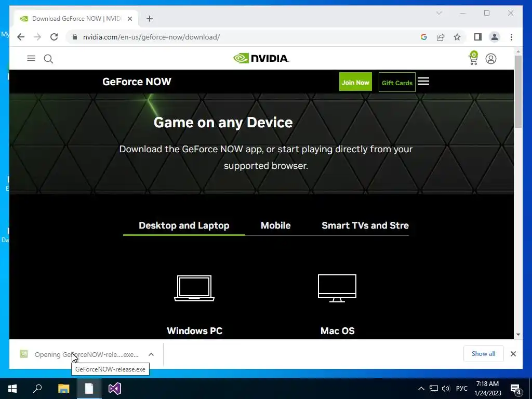Viewport: 532px width, 399px height.
Task: View site information via lock icon
Action: coord(75,37)
